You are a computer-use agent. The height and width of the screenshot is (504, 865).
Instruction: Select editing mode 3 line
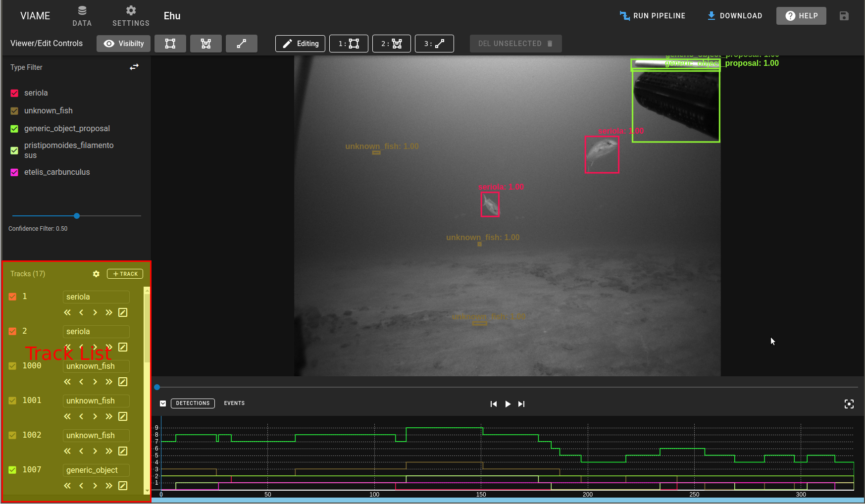point(434,44)
